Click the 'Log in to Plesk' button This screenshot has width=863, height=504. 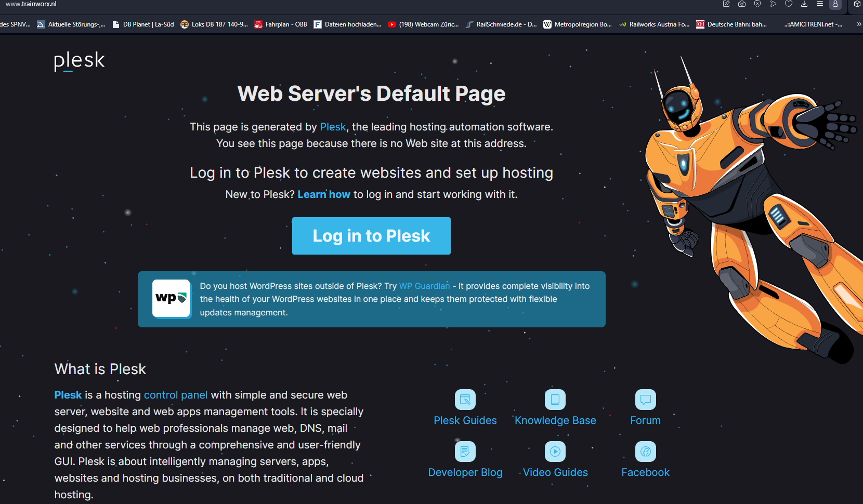coord(371,236)
